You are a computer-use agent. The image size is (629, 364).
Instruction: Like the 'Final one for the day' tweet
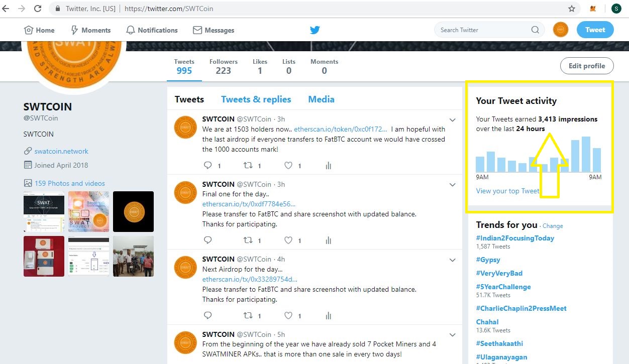point(288,240)
